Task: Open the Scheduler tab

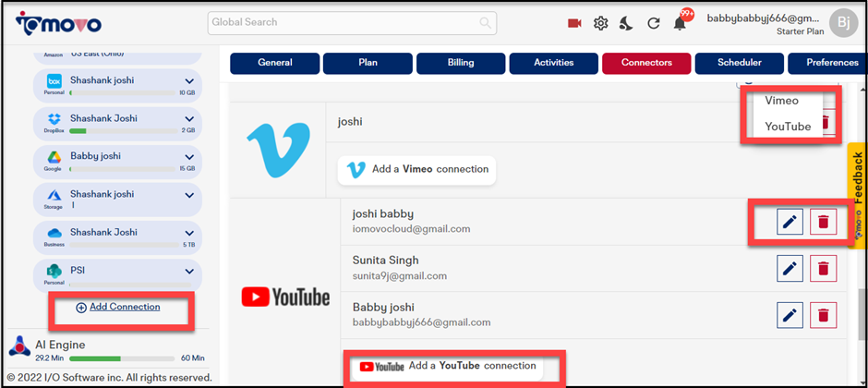Action: (x=740, y=63)
